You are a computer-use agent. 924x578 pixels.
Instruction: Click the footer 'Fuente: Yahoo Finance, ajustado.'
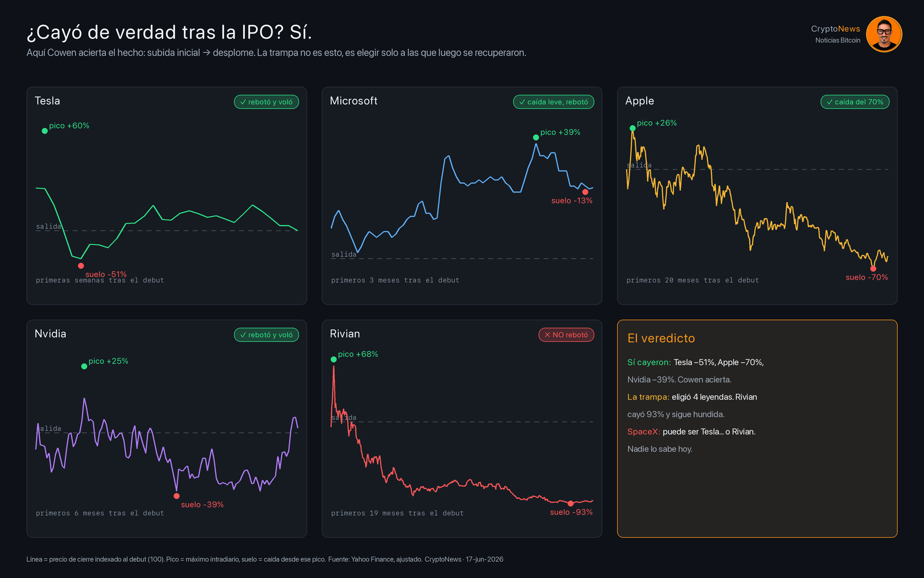(375, 560)
